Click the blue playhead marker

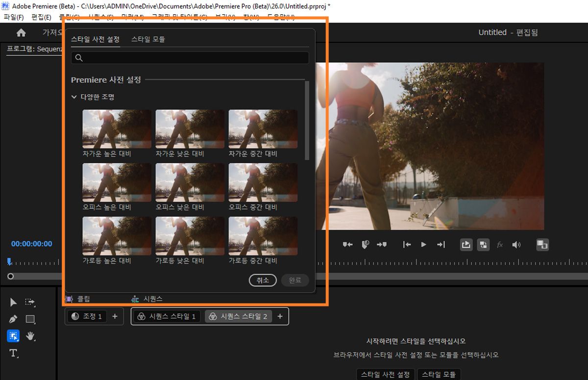click(9, 262)
